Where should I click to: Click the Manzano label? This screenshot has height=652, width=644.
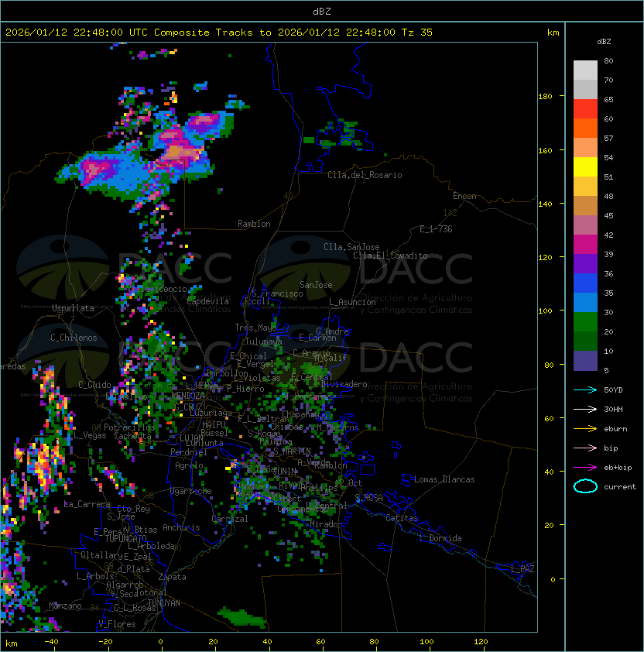tap(65, 606)
